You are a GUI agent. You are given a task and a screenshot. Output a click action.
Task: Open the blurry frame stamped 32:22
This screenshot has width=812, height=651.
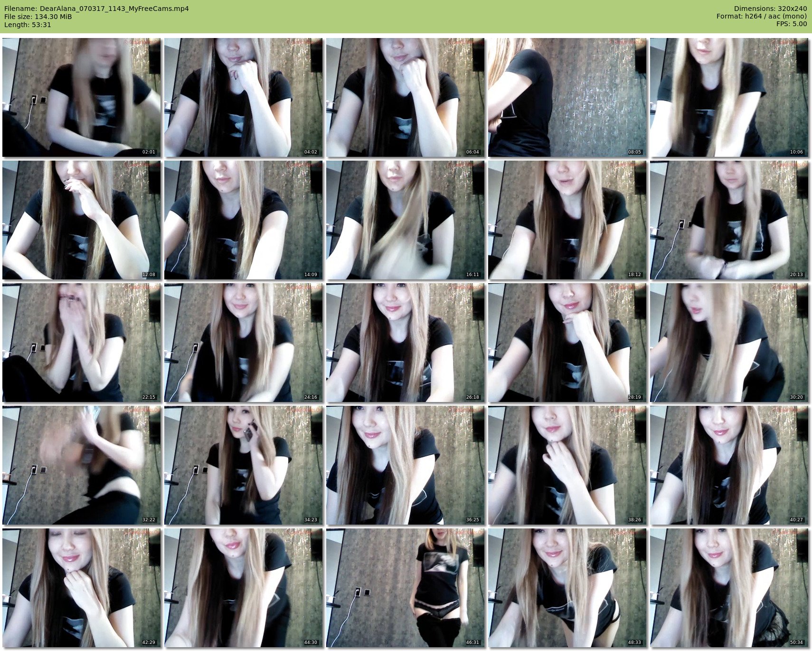point(82,465)
